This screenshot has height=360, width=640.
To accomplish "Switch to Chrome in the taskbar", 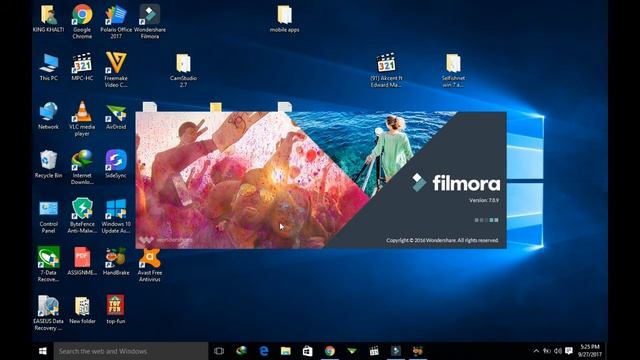I will pyautogui.click(x=330, y=351).
